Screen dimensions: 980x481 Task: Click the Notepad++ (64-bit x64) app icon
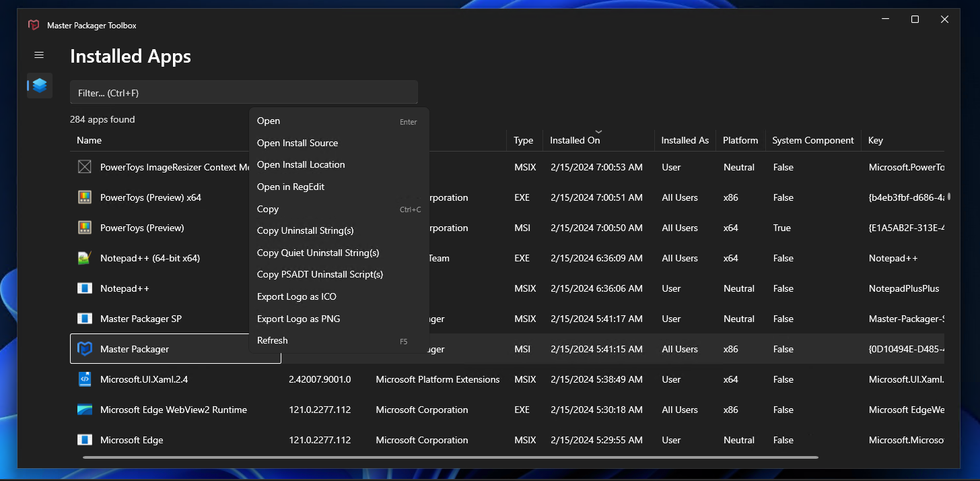coord(84,258)
